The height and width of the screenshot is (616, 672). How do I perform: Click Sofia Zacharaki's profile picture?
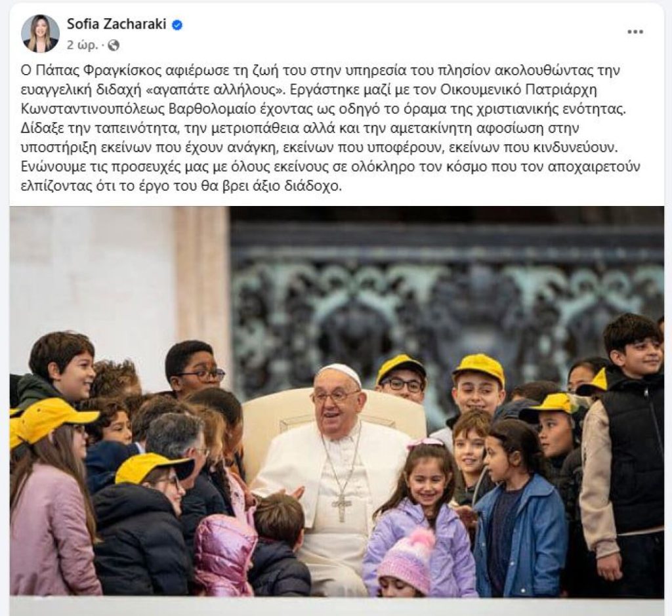click(x=40, y=33)
